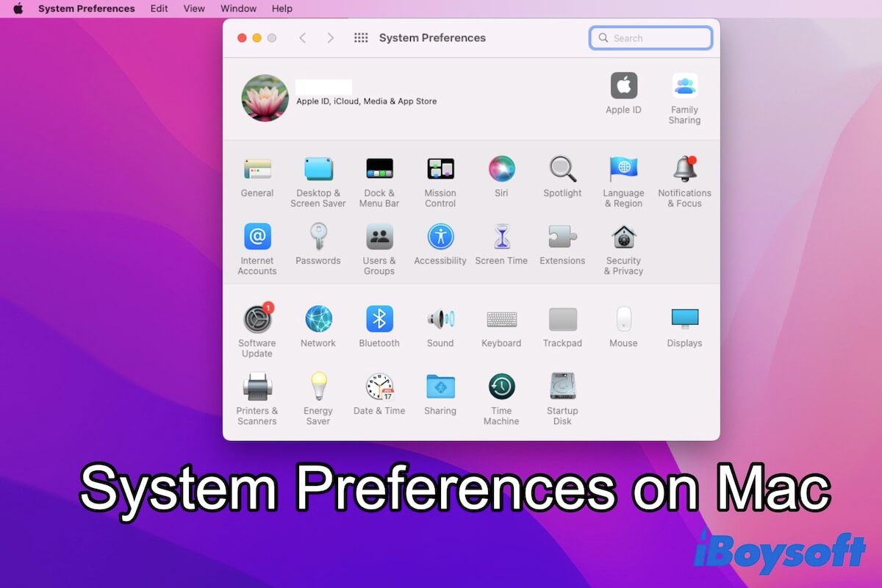Image resolution: width=882 pixels, height=588 pixels.
Task: Show all preferences grid button
Action: click(x=361, y=38)
